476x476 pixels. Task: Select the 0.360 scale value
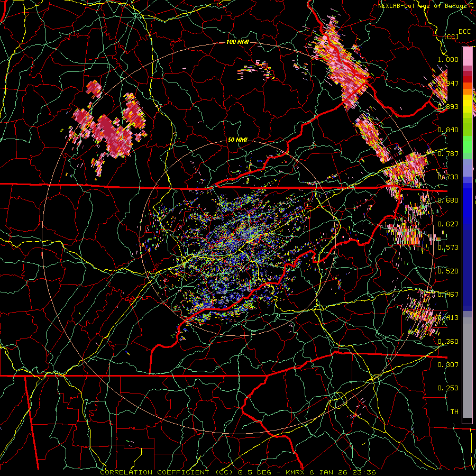(448, 342)
